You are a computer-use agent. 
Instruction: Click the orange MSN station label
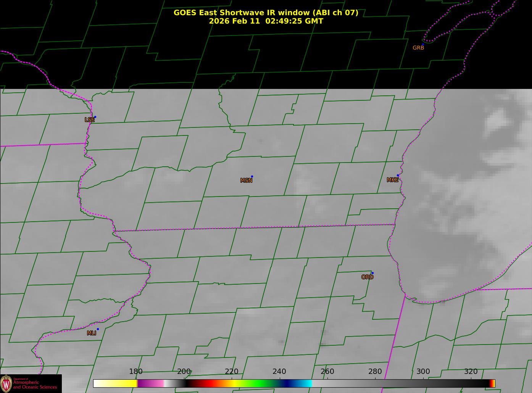[246, 180]
